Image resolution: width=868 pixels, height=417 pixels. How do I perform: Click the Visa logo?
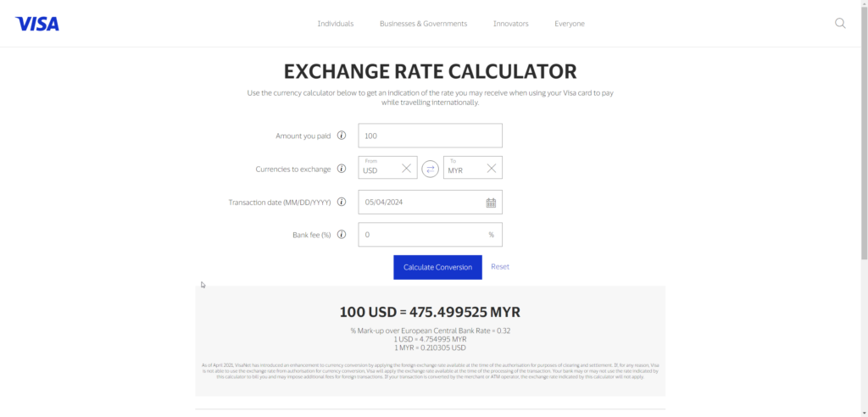[x=37, y=24]
